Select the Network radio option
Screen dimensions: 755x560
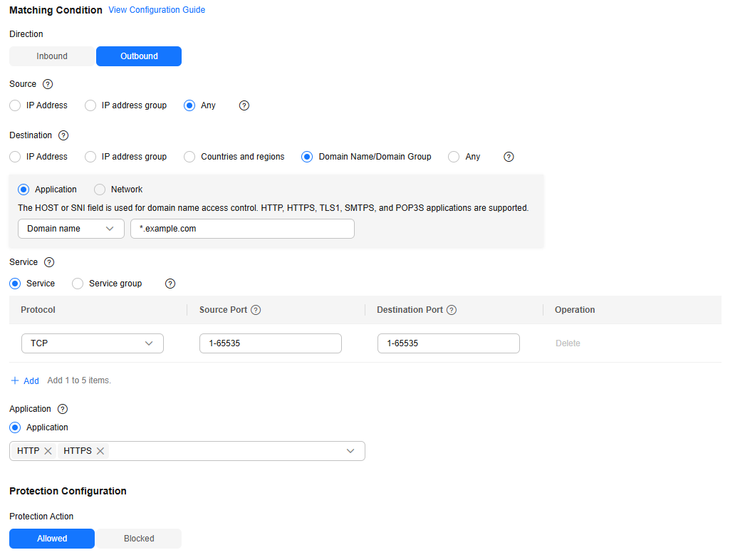point(100,190)
